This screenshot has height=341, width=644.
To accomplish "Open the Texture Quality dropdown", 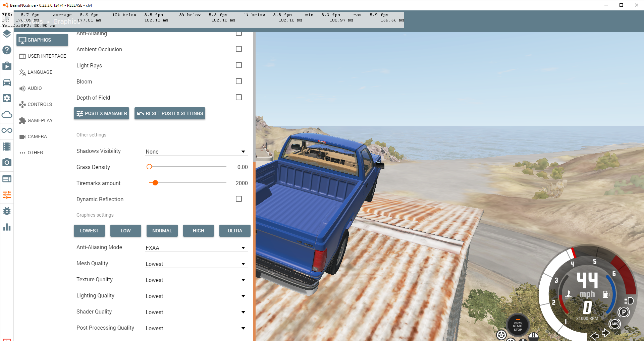I will [x=196, y=280].
